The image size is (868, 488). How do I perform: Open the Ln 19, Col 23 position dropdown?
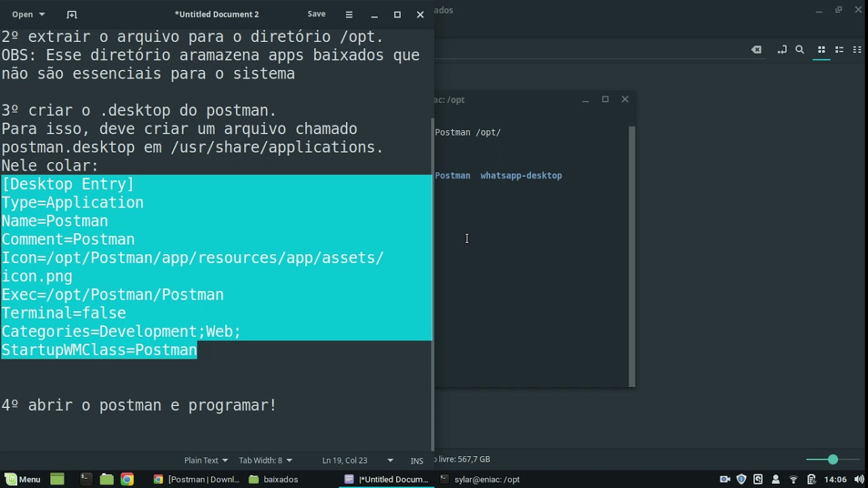tap(357, 460)
